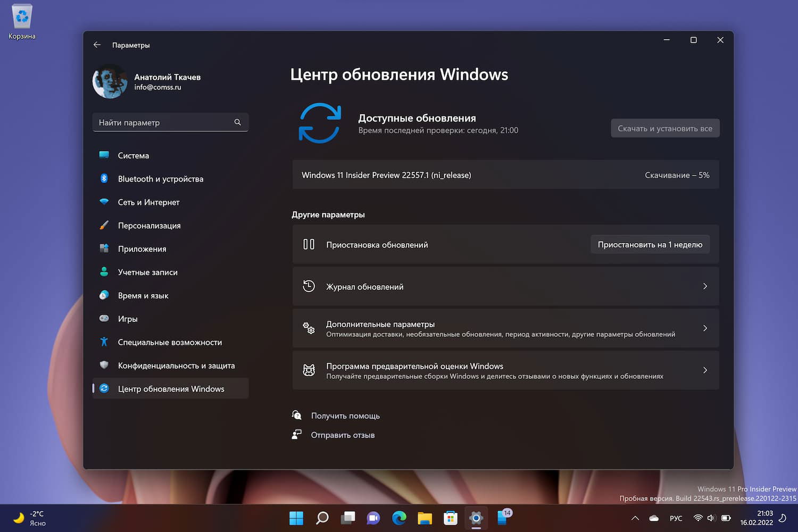Select the Приложения sidebar icon
The height and width of the screenshot is (532, 798).
point(104,248)
